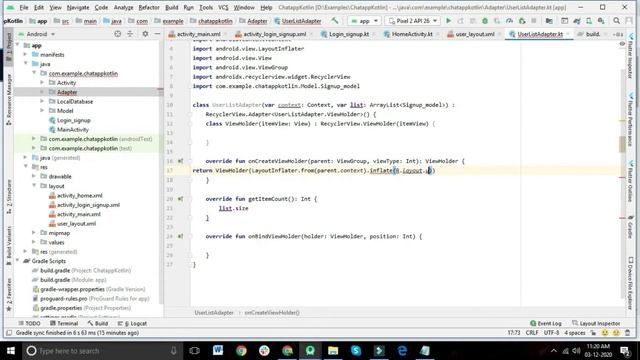This screenshot has width=640, height=360.
Task: Open the Layout Inspector
Action: (x=596, y=323)
